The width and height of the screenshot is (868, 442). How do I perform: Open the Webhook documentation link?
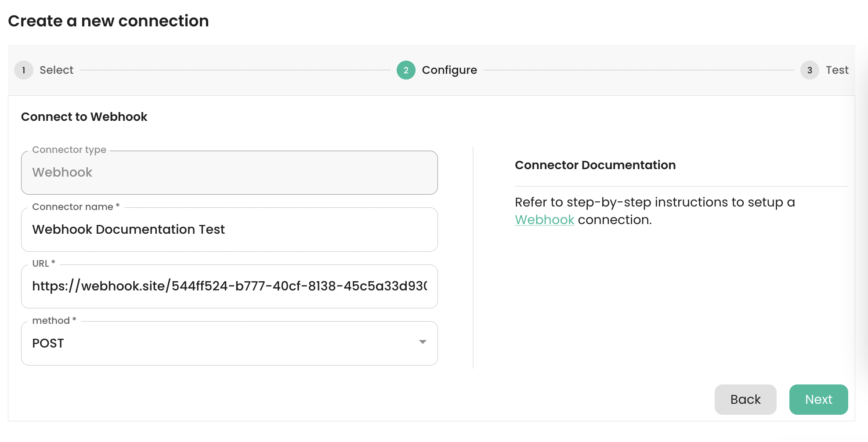tap(544, 220)
